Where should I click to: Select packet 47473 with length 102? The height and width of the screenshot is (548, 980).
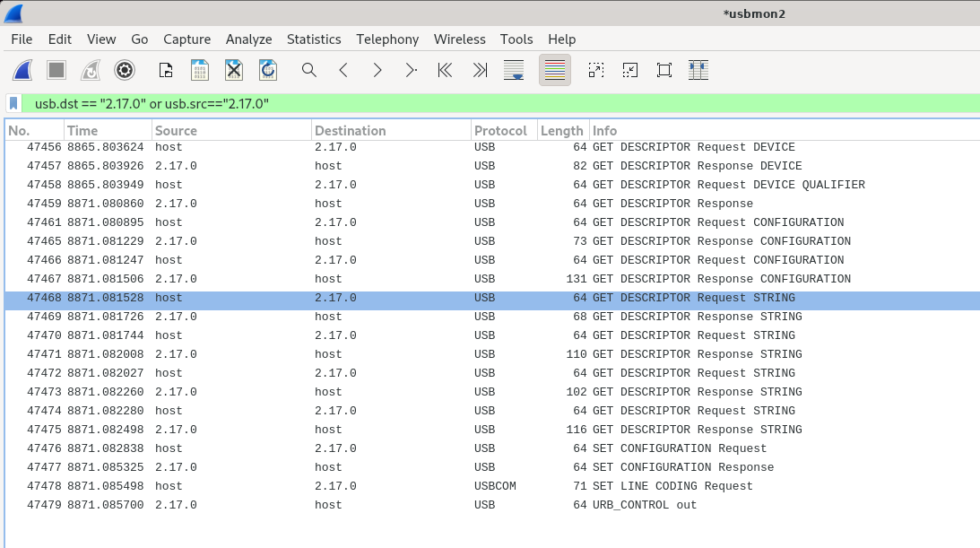[492, 392]
